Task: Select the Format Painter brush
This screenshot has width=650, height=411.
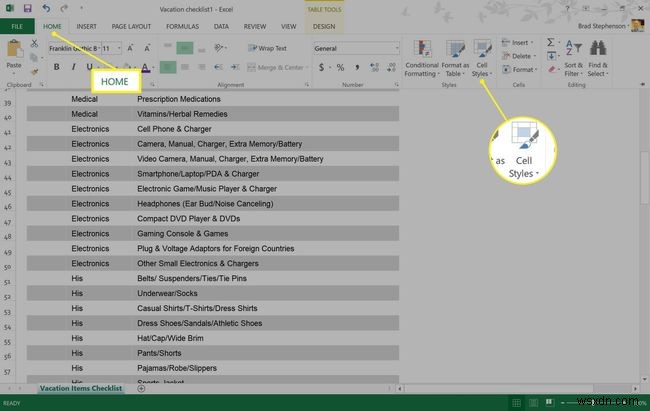Action: click(x=34, y=72)
